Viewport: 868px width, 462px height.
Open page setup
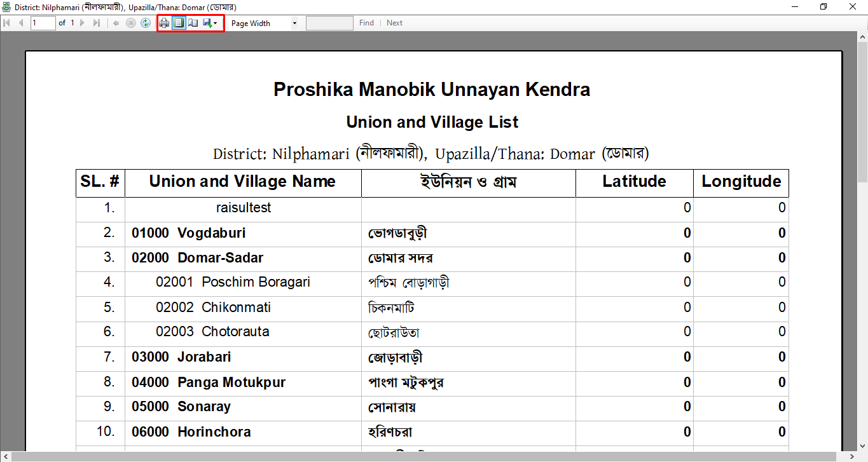[x=193, y=23]
